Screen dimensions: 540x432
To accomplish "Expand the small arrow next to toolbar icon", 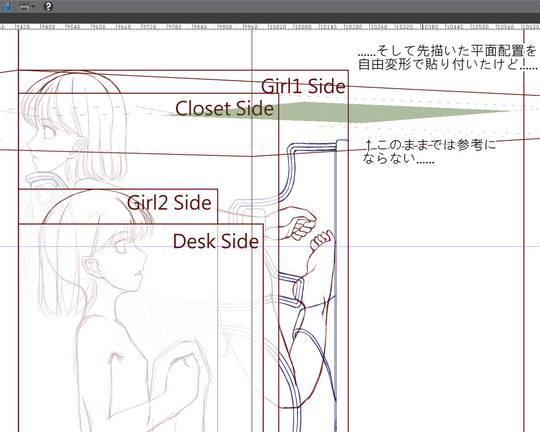I will pos(33,6).
